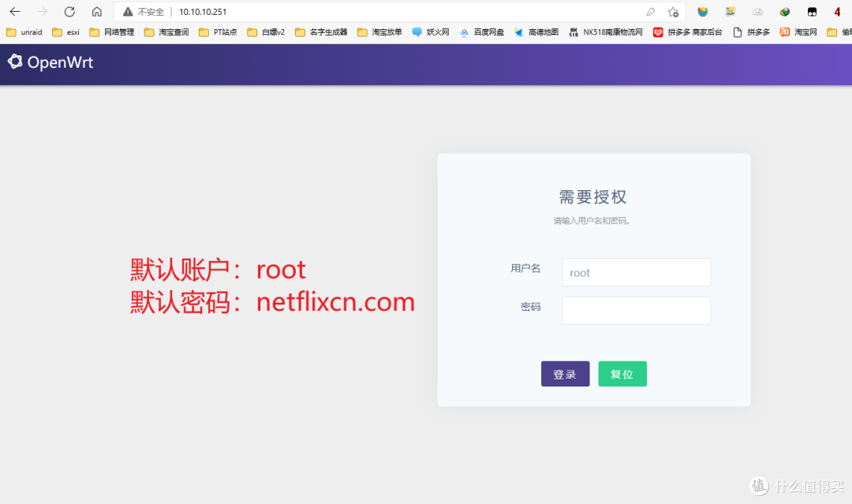Open the browser home page icon
The width and height of the screenshot is (852, 504).
96,11
